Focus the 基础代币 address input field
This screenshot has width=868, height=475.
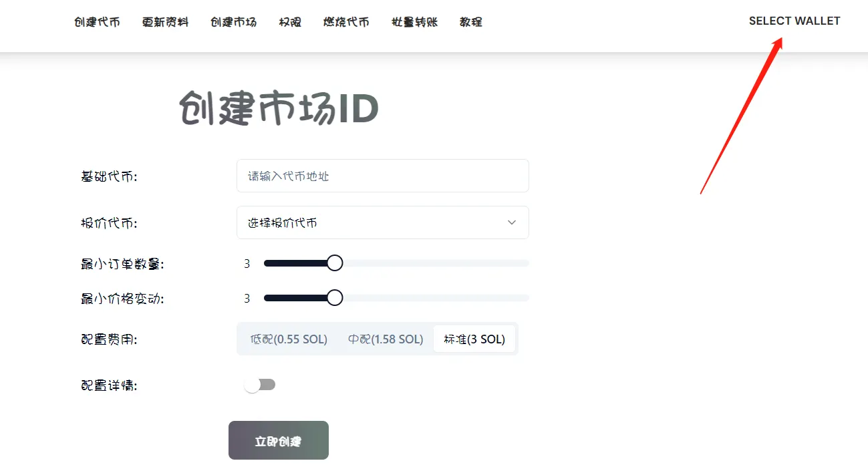point(383,176)
